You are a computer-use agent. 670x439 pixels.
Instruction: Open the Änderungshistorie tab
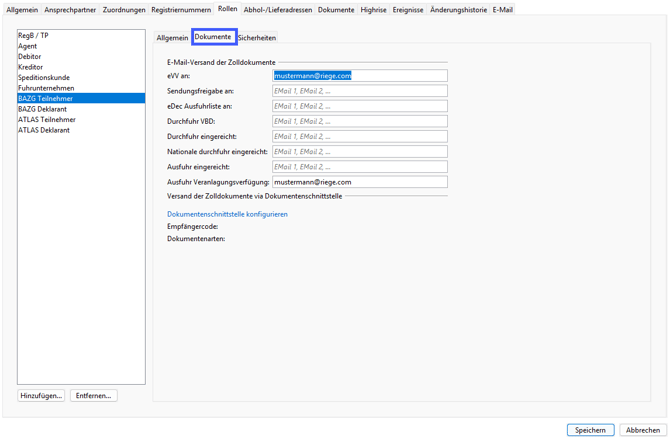[x=458, y=10]
